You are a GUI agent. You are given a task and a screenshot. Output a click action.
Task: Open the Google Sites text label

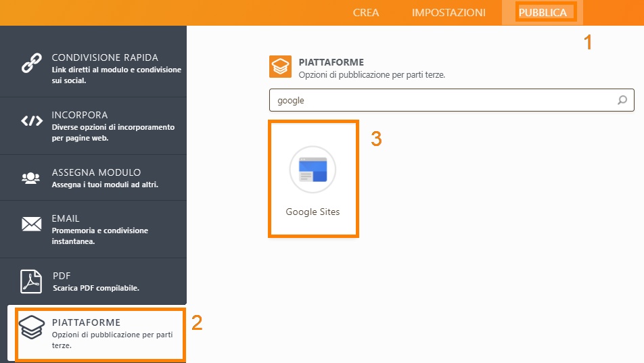[313, 212]
